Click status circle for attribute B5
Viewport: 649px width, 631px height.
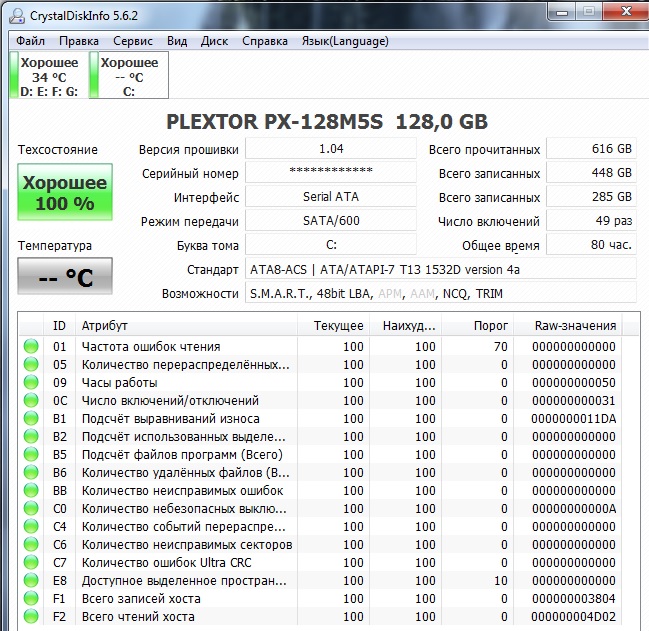pos(31,454)
